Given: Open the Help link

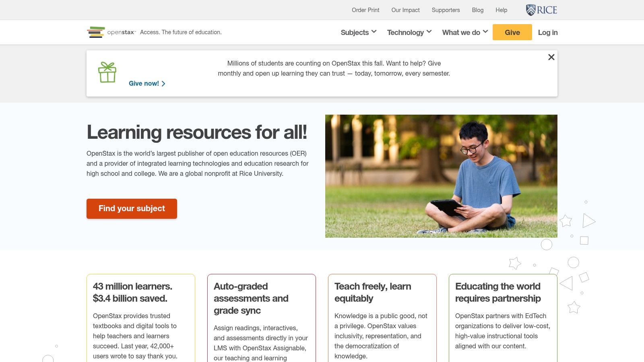Looking at the screenshot, I should [501, 10].
